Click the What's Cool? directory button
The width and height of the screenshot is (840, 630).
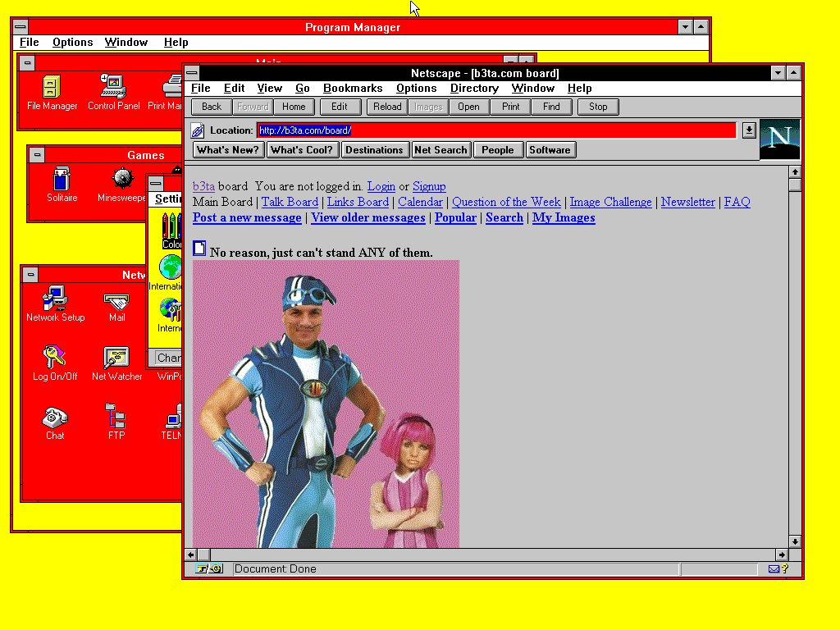pyautogui.click(x=302, y=150)
